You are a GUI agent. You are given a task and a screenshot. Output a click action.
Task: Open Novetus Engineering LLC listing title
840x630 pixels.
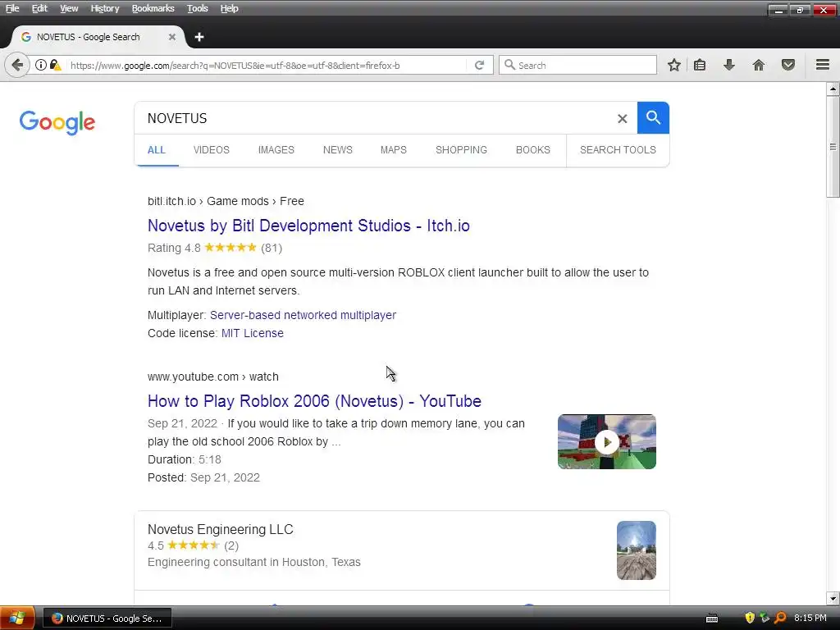click(x=220, y=529)
